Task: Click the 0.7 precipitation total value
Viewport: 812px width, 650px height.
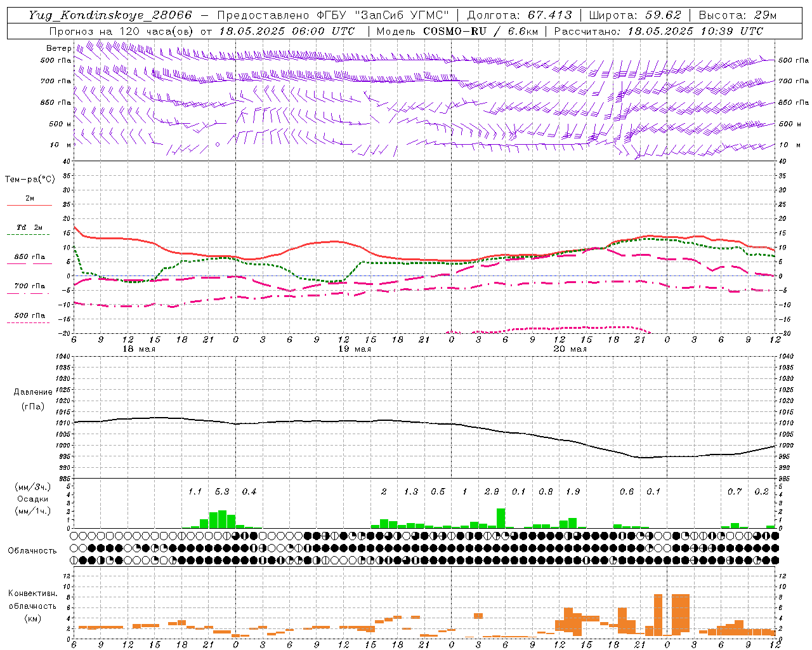Action: click(735, 491)
